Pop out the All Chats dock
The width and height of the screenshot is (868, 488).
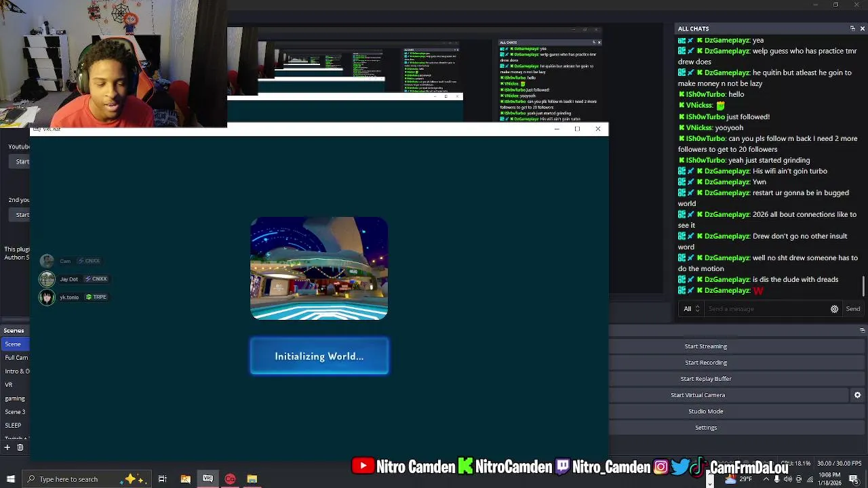pos(852,28)
